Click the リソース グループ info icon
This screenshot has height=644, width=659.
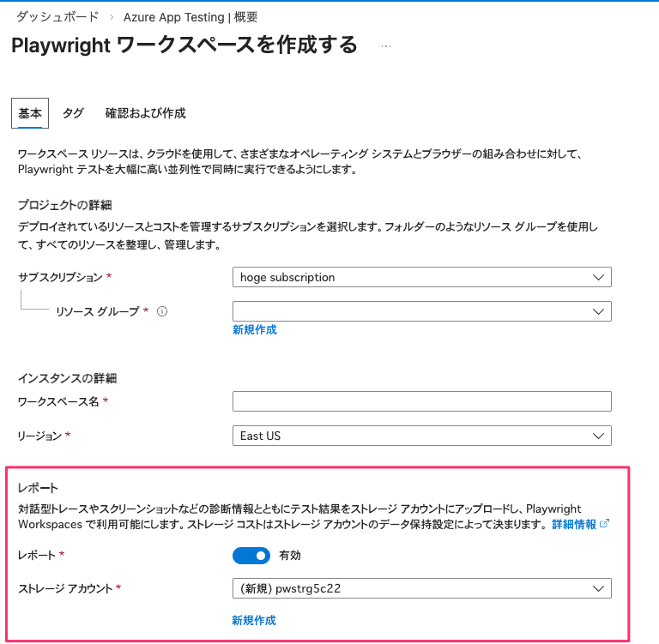click(162, 311)
